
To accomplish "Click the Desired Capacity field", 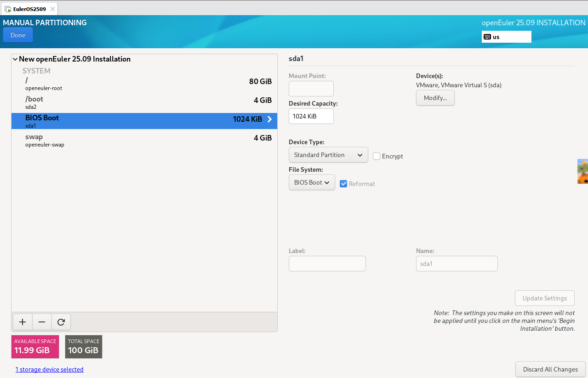I will click(x=311, y=116).
